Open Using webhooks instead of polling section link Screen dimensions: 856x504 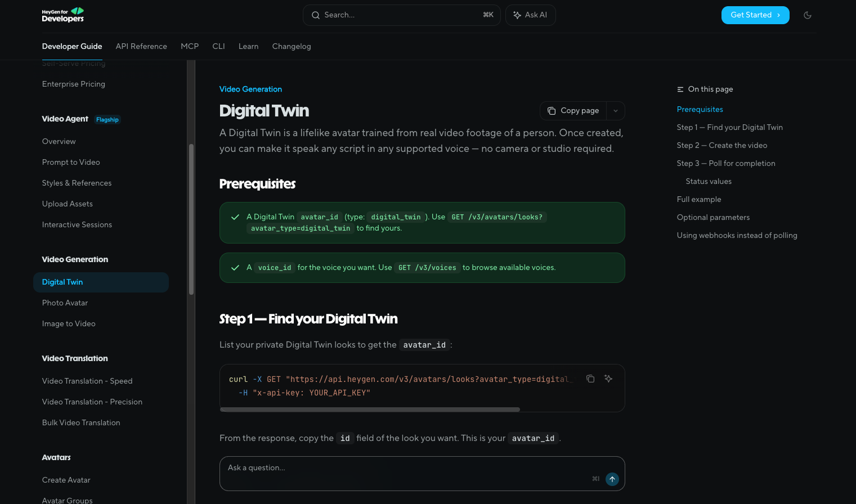click(x=737, y=235)
